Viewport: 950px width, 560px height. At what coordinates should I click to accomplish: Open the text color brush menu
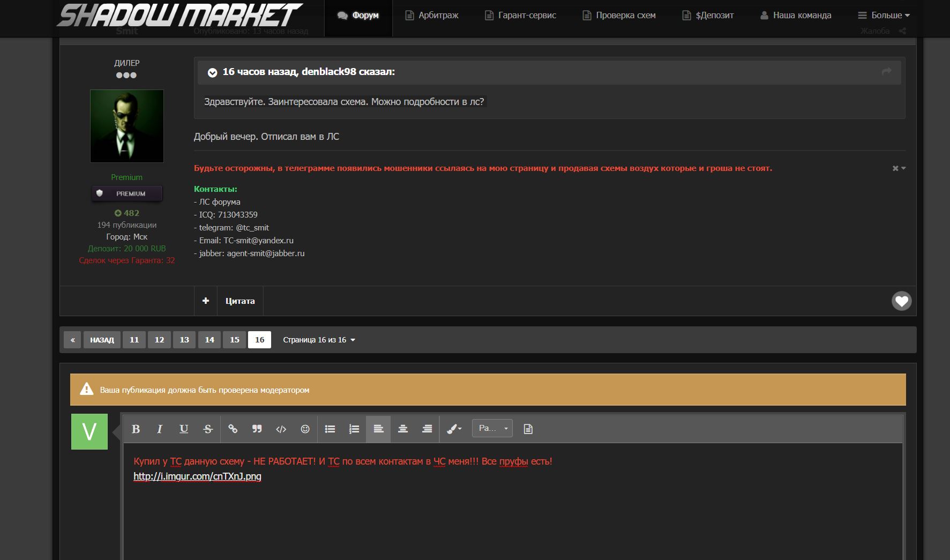(x=454, y=429)
